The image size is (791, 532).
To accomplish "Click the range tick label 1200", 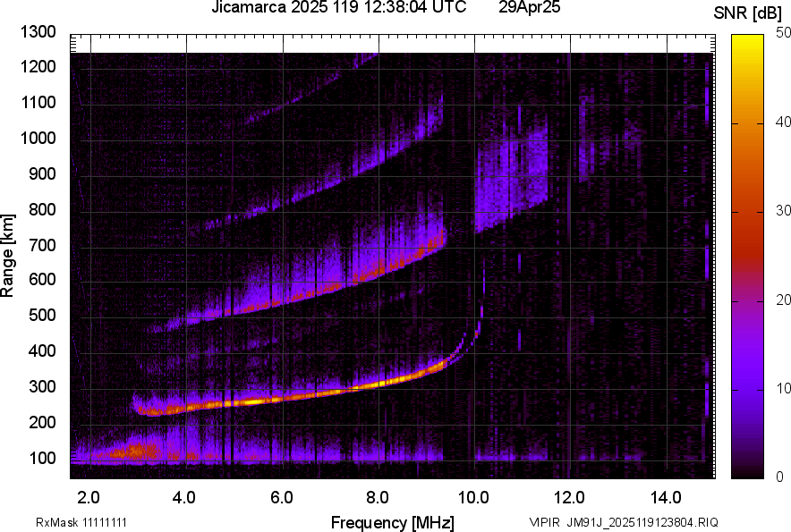I will point(38,66).
